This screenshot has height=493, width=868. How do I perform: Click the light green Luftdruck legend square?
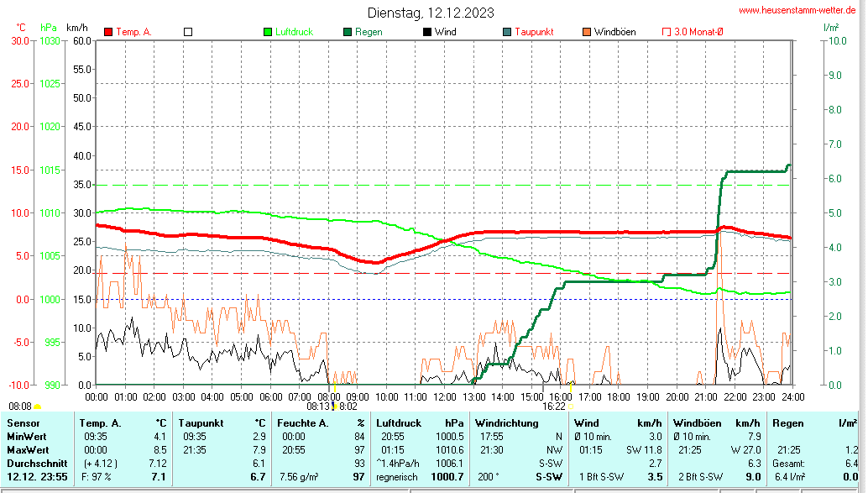point(268,32)
